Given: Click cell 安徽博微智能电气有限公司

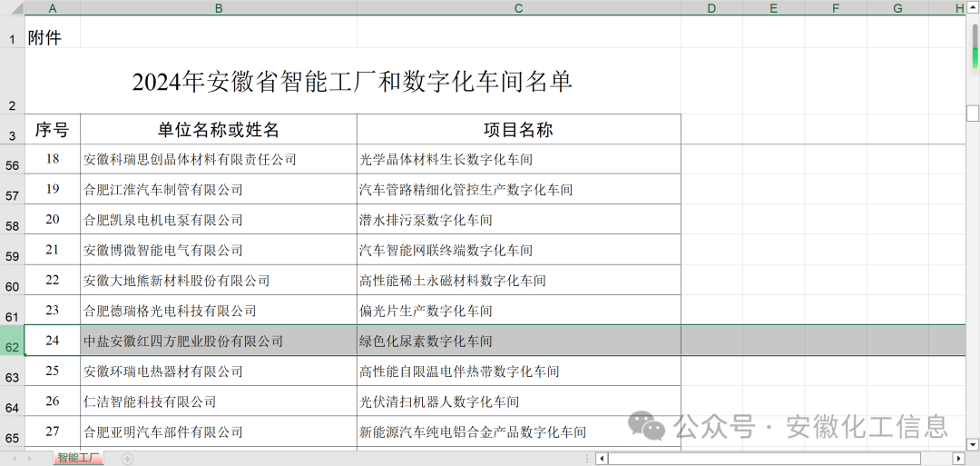Looking at the screenshot, I should [x=219, y=250].
